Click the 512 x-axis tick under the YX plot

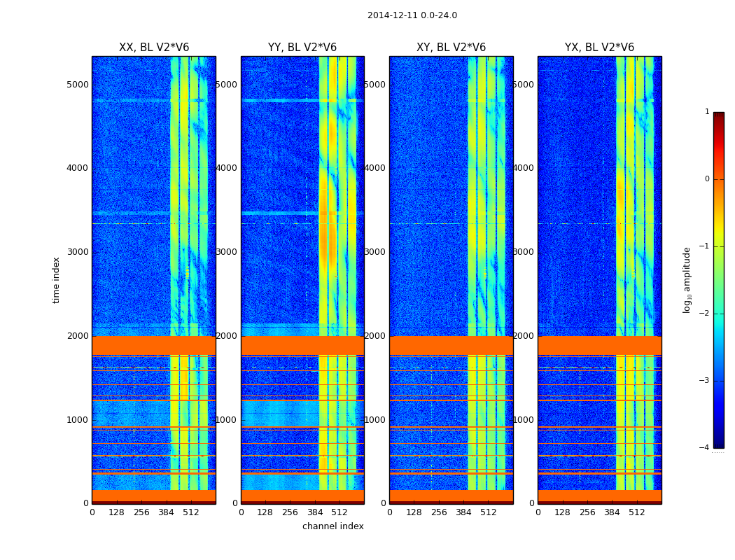point(636,512)
